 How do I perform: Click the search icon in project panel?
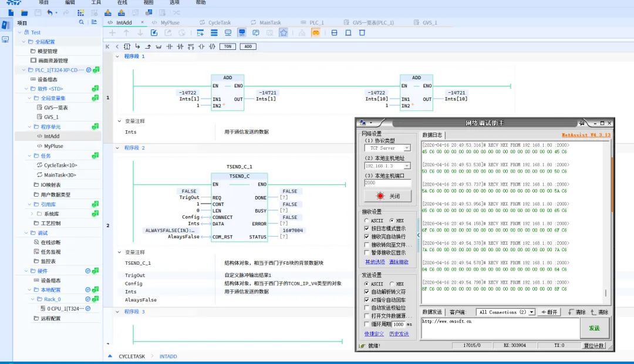[82, 22]
